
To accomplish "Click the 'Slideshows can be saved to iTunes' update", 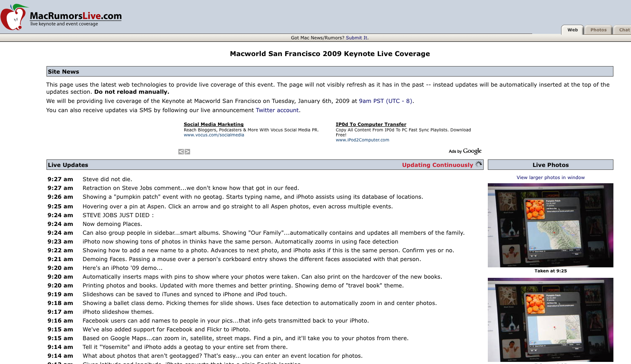I will (x=185, y=294).
